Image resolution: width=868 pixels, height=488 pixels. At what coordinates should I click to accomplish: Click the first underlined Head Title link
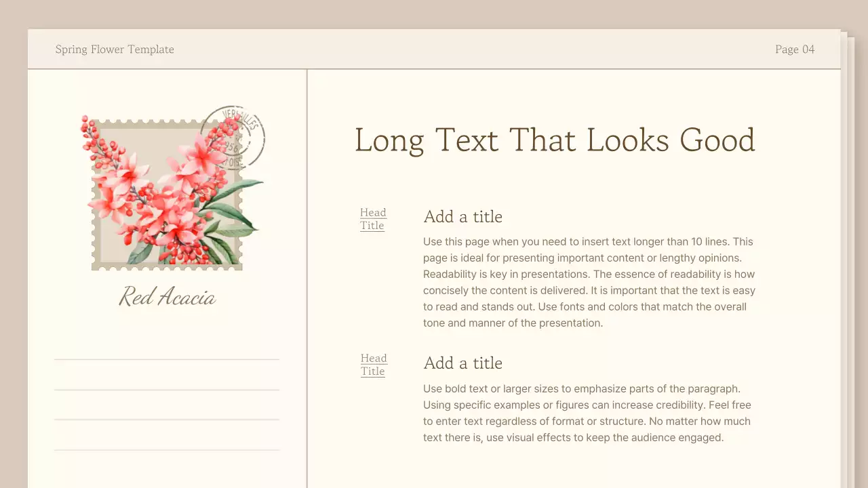click(372, 219)
